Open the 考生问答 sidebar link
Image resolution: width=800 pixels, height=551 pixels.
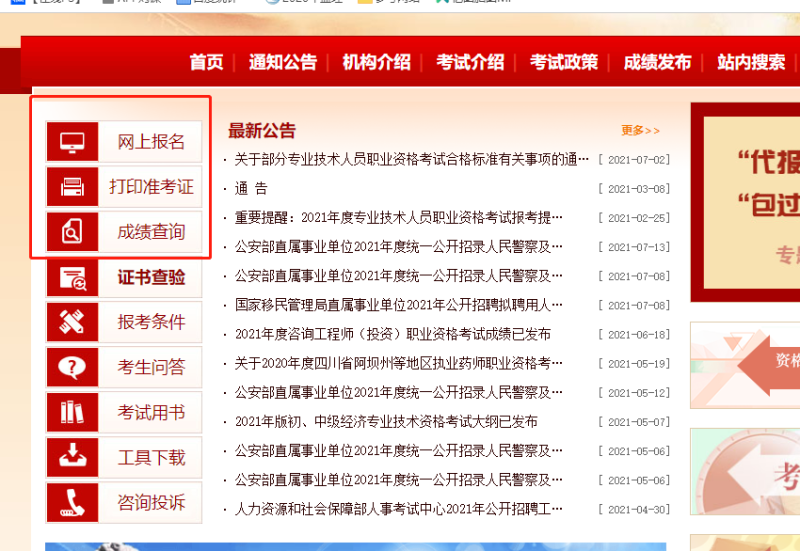(x=124, y=367)
